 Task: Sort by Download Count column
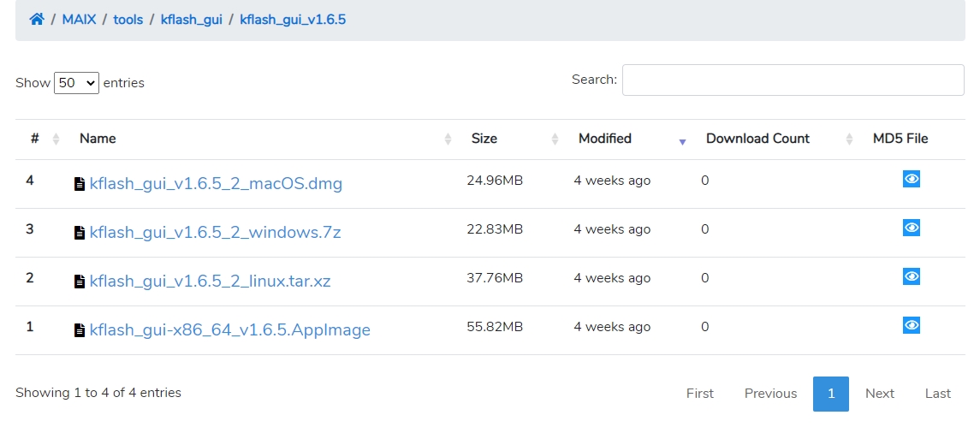pos(757,139)
